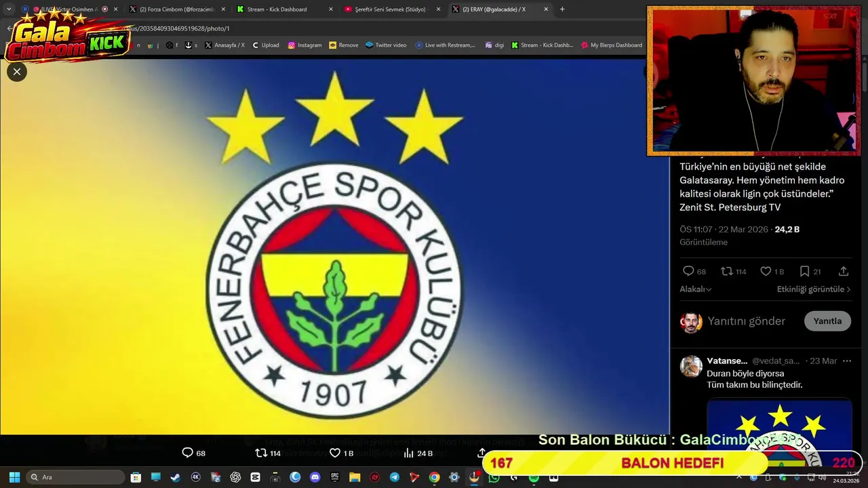The width and height of the screenshot is (868, 488).
Task: Open Google Chrome from the taskbar
Action: click(434, 477)
